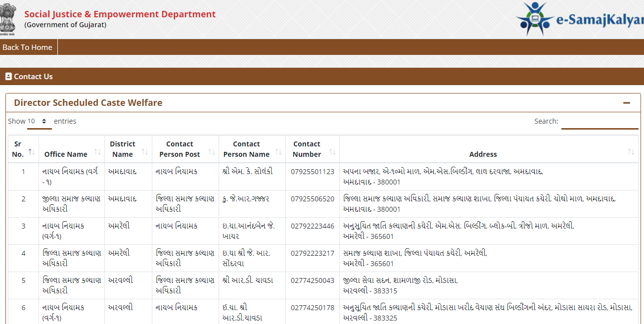The width and height of the screenshot is (644, 324).
Task: Click the e-SamajKalyan logo
Action: [x=580, y=20]
